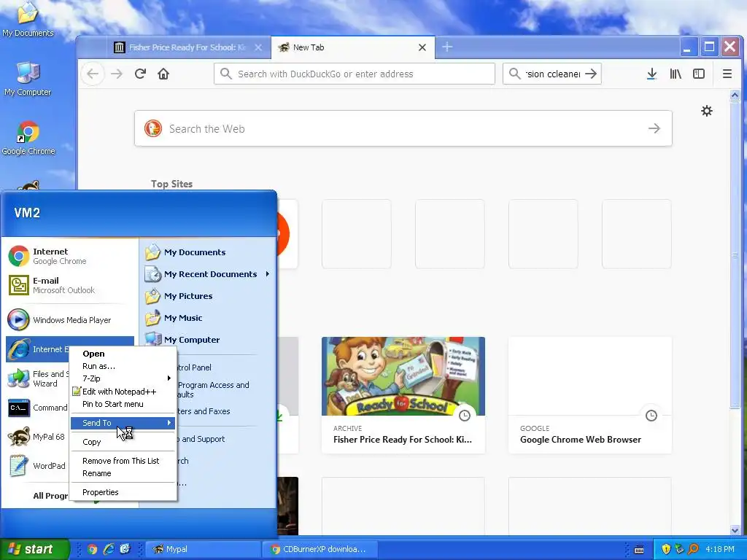Click the browser forward arrow button

117,74
